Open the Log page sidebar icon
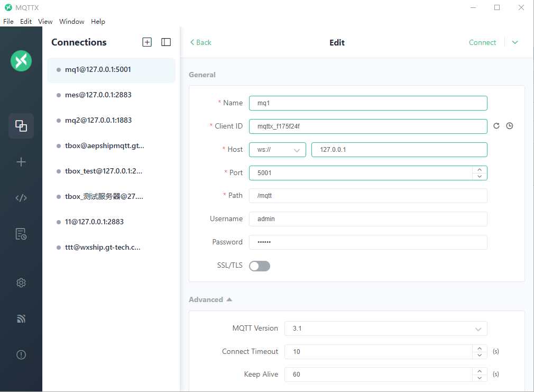Image resolution: width=534 pixels, height=392 pixels. pos(21,234)
